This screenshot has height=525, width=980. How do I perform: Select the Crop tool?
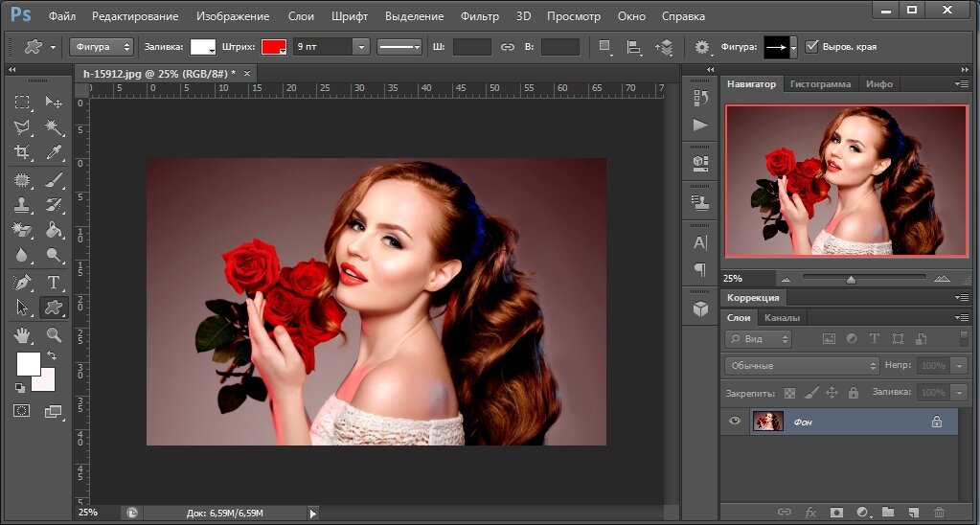[x=22, y=152]
